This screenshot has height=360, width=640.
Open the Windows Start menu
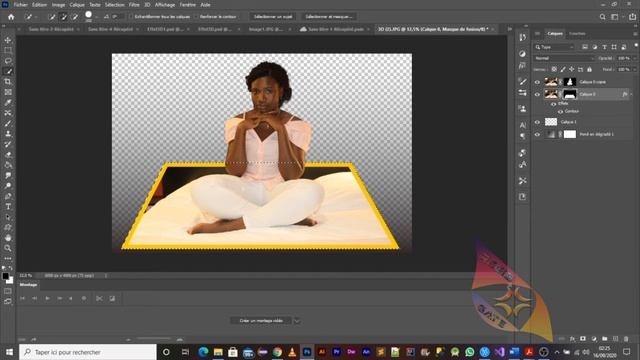[x=9, y=352]
